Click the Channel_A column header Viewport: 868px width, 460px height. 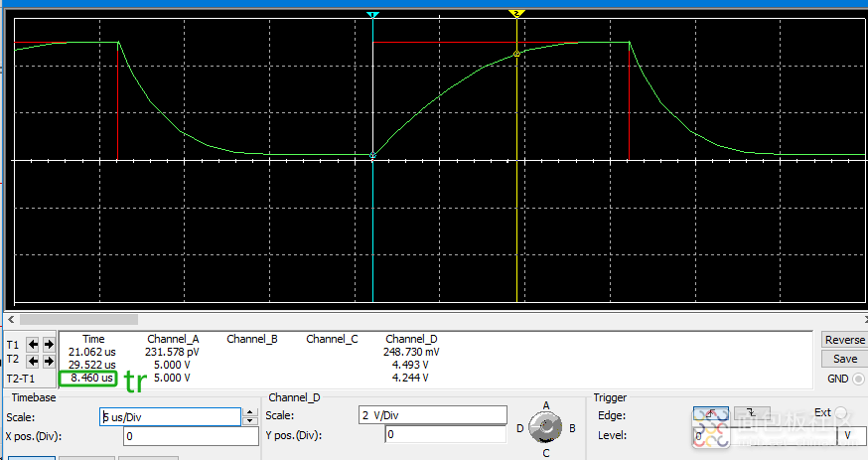[173, 339]
